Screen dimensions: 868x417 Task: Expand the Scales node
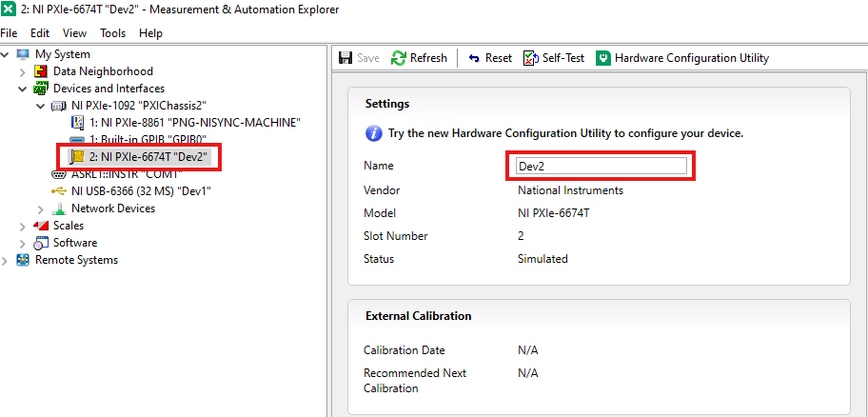coord(22,226)
